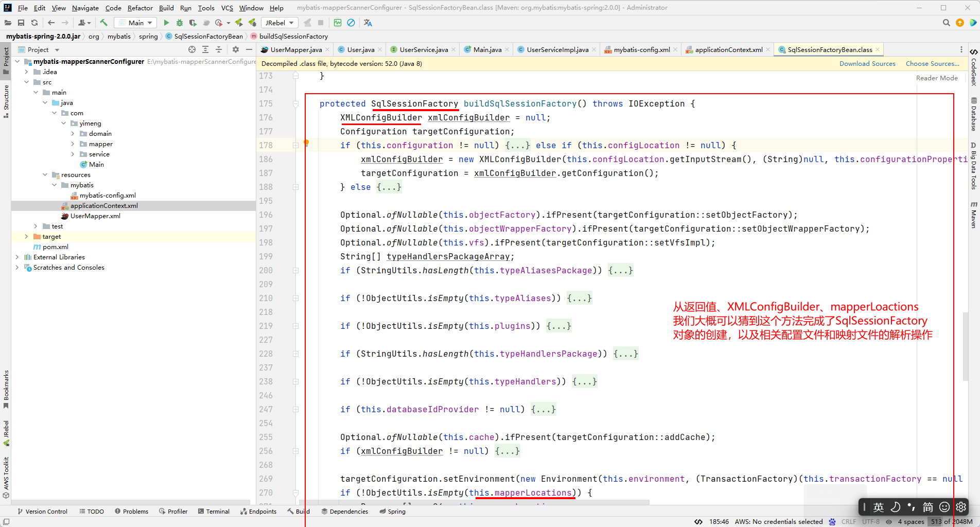Toggle code fold on line 219

(x=295, y=326)
